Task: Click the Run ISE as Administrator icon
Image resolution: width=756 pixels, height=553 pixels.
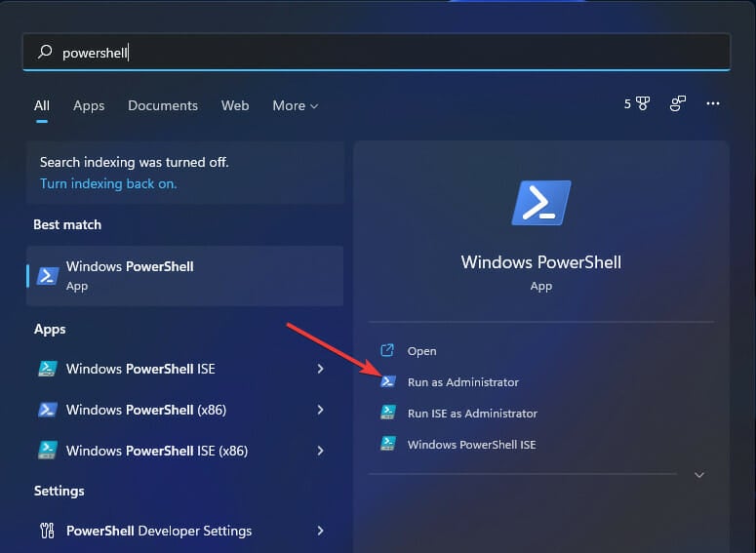Action: click(x=388, y=413)
